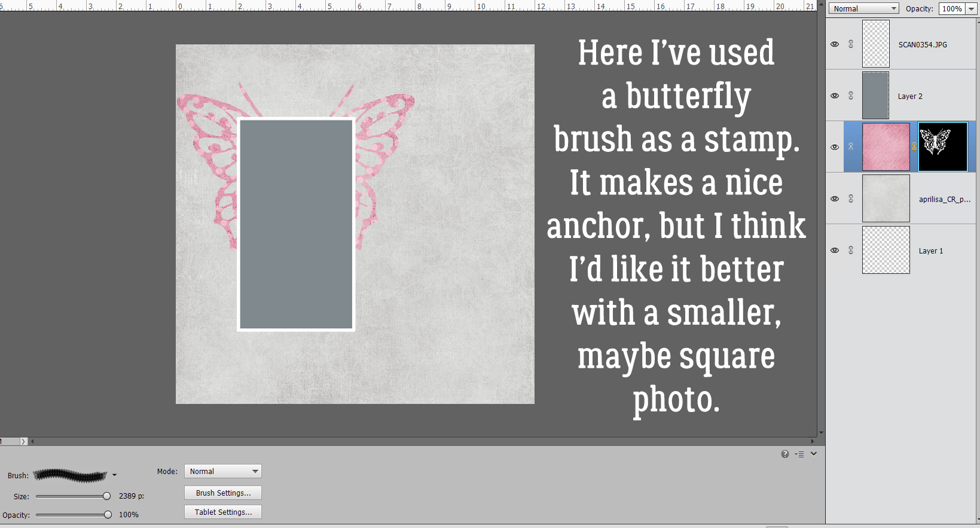This screenshot has height=528, width=980.
Task: Toggle visibility of Layer 1
Action: pyautogui.click(x=835, y=250)
